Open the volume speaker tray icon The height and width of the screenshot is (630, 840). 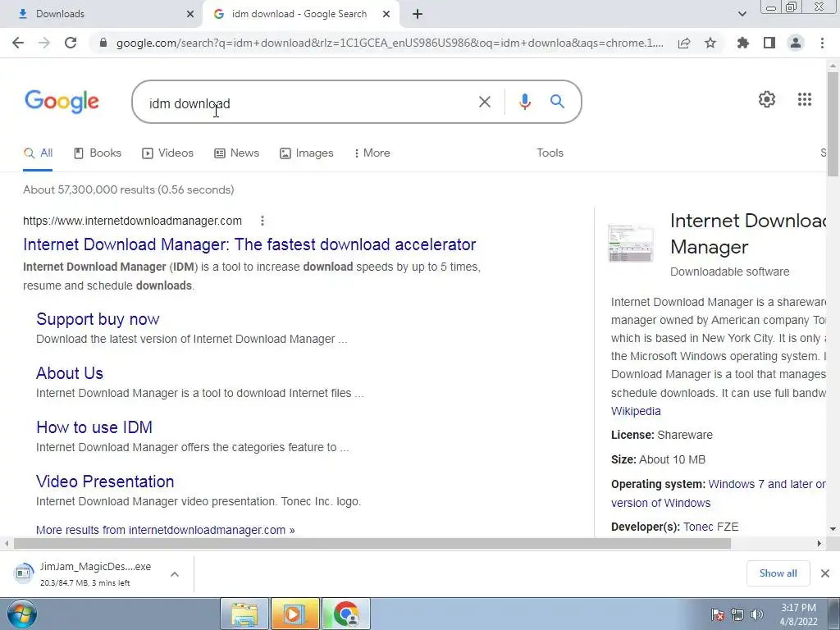[x=757, y=614]
